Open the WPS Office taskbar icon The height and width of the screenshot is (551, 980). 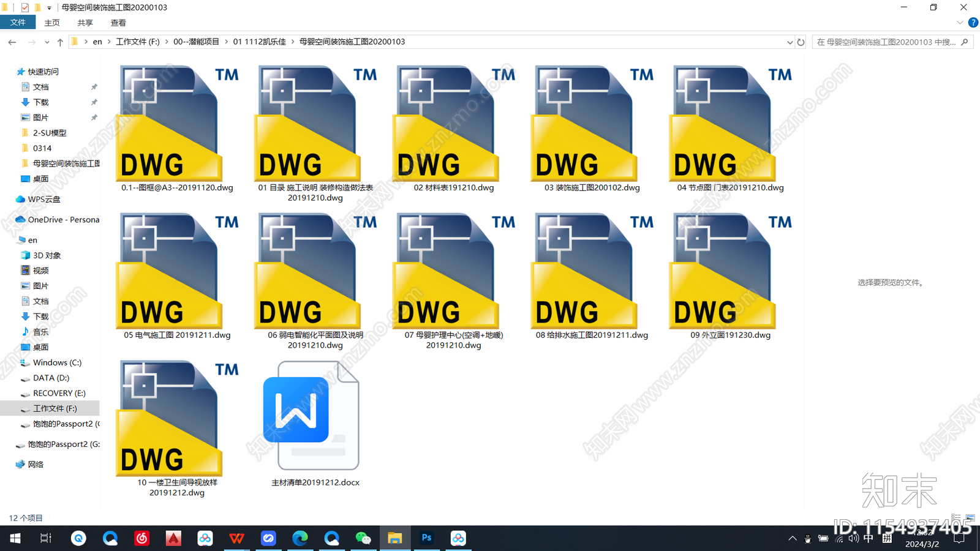tap(237, 538)
